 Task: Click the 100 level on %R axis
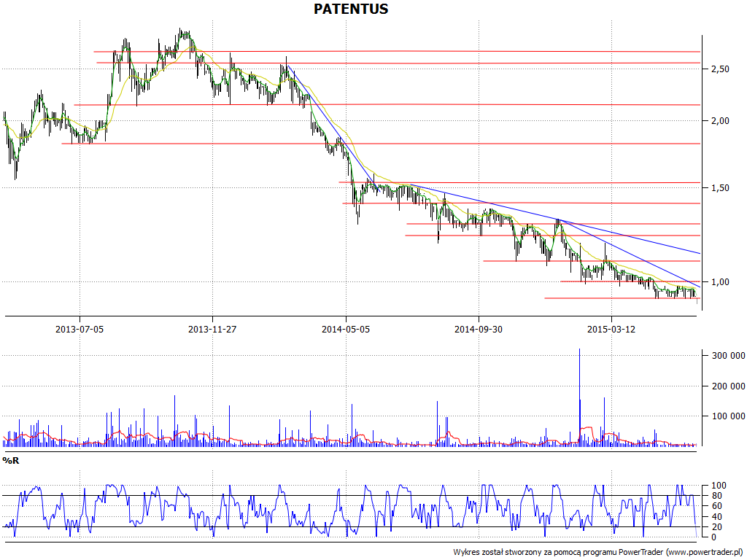coord(719,486)
